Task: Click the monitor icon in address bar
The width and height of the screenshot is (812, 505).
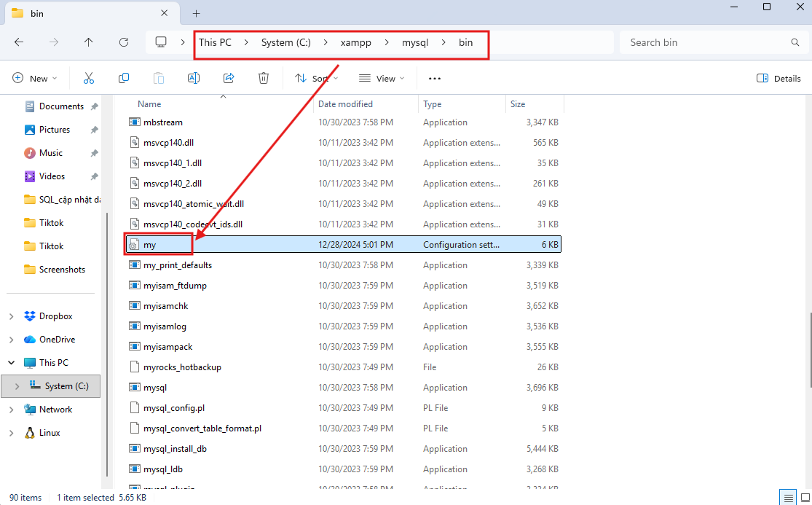Action: point(161,42)
